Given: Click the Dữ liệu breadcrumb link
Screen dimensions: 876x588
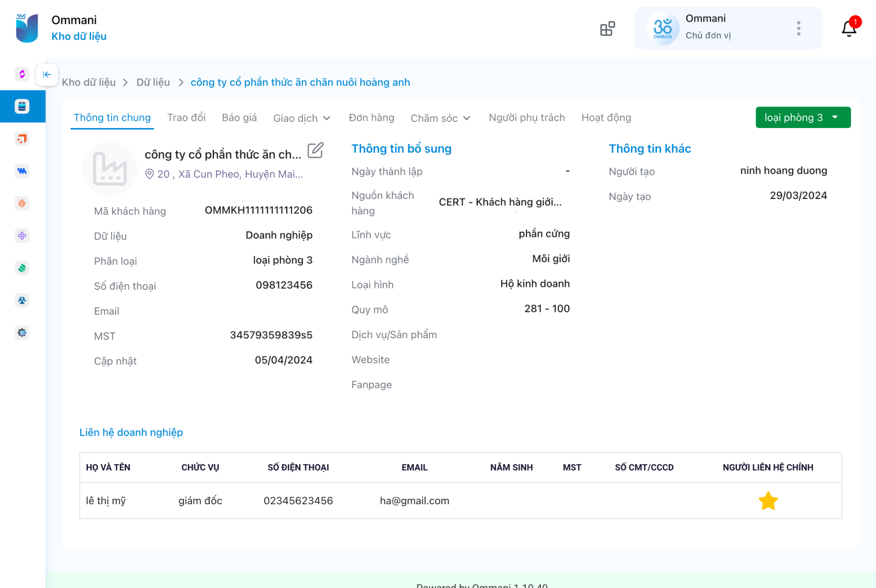Looking at the screenshot, I should pyautogui.click(x=153, y=82).
